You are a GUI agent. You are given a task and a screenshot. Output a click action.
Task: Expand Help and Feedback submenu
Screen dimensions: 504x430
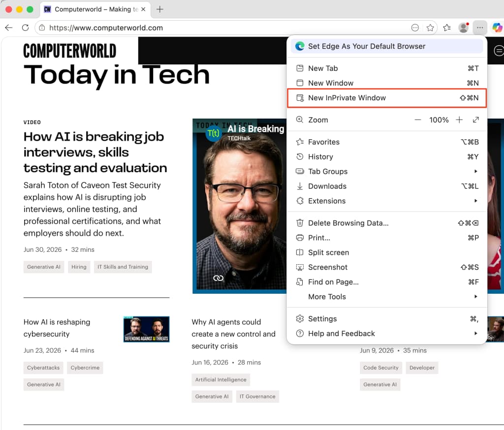[387, 334]
